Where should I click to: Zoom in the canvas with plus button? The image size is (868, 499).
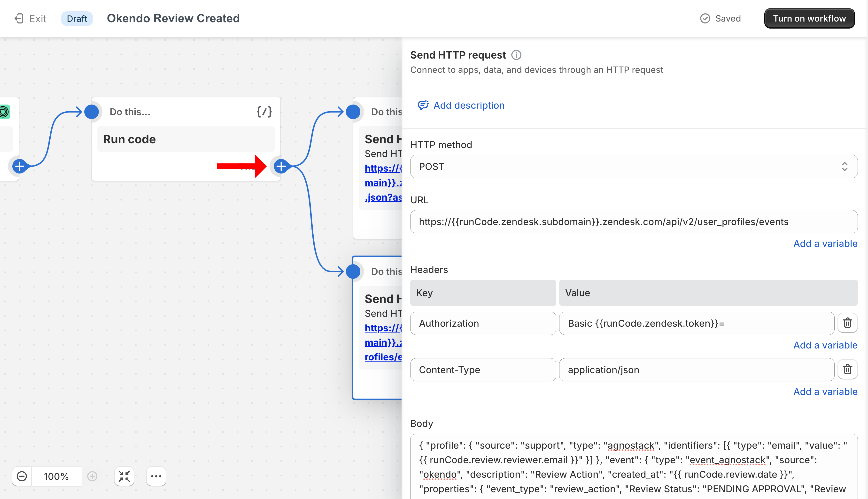tap(92, 476)
